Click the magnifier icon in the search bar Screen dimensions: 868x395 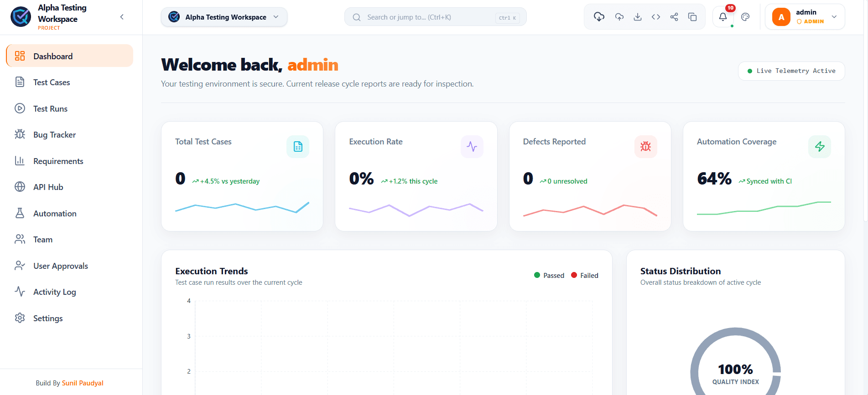click(x=357, y=17)
